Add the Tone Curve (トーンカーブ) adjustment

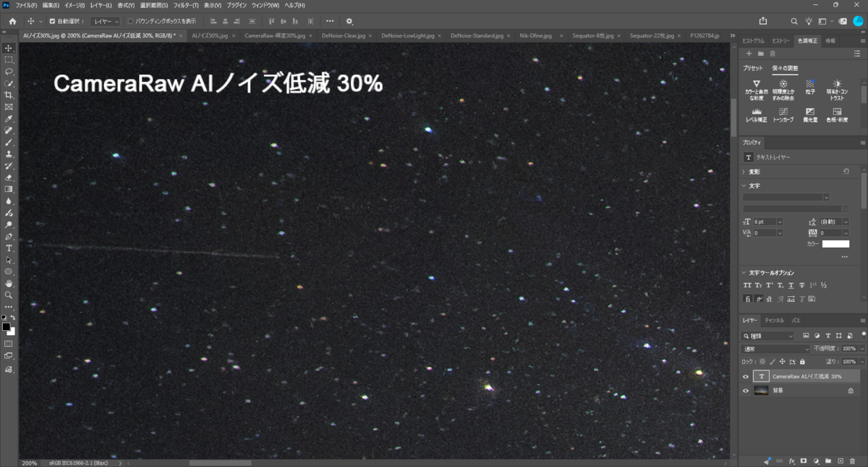783,115
